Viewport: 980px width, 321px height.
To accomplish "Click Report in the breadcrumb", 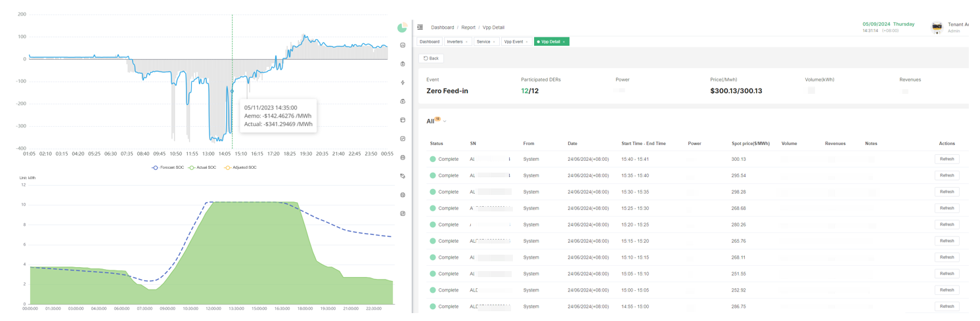I will [468, 28].
